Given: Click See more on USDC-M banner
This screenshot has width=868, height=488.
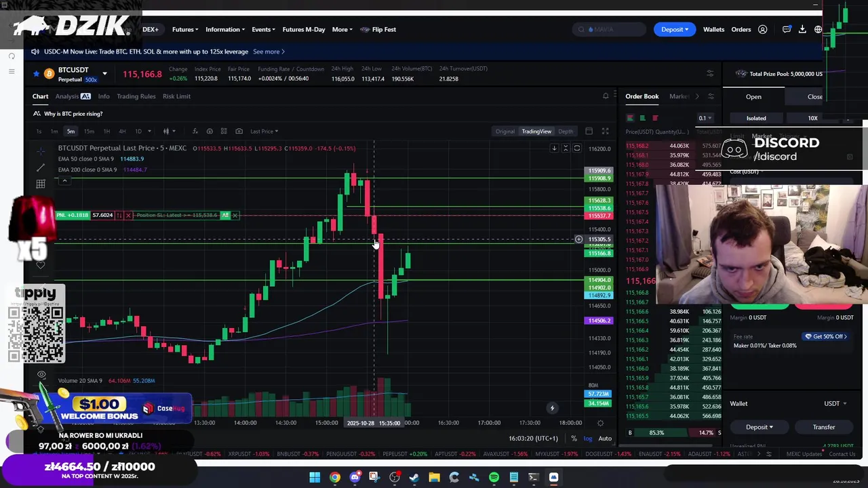Looking at the screenshot, I should pos(269,52).
